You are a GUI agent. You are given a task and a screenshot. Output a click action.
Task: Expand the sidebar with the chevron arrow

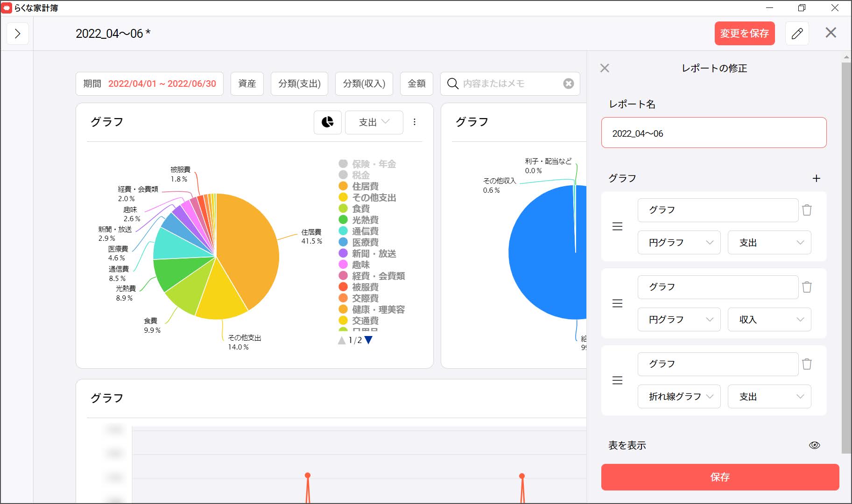click(18, 34)
